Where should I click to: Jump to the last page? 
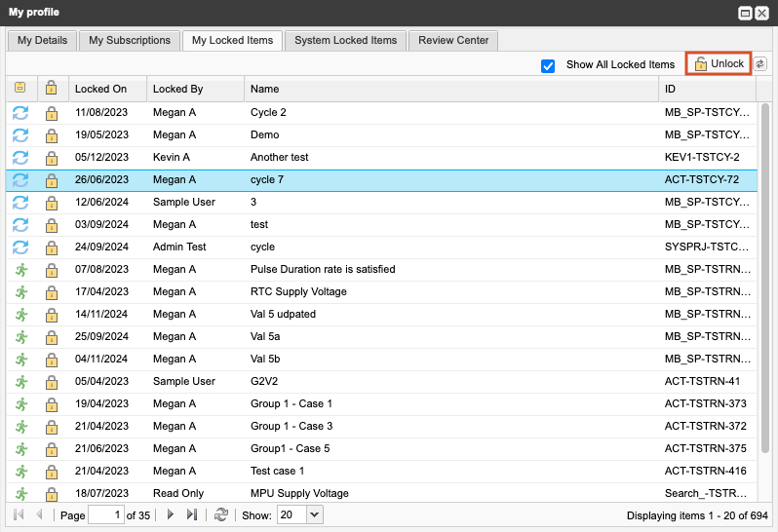click(192, 514)
